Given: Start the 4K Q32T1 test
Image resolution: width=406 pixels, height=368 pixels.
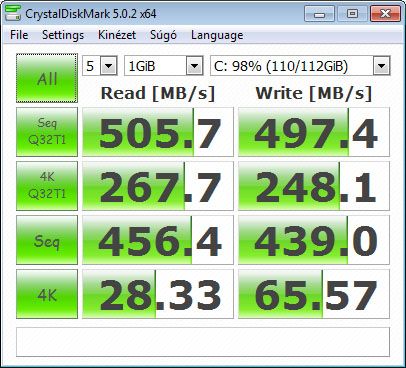Looking at the screenshot, I should (47, 186).
